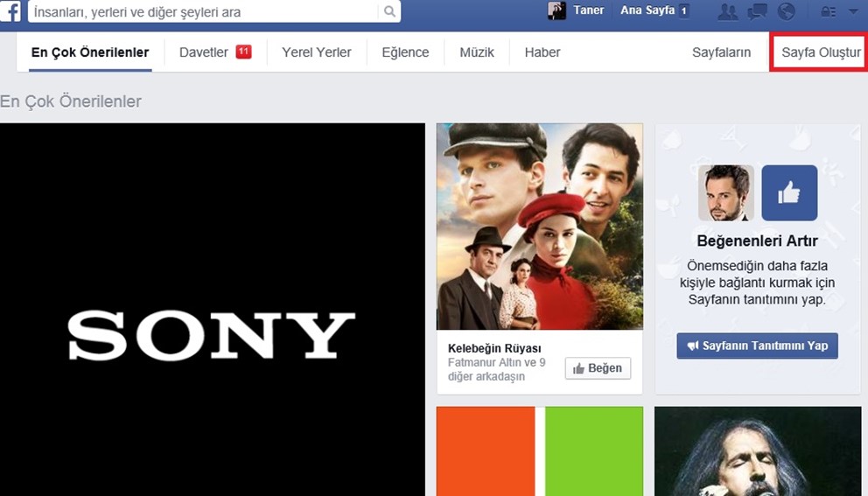The height and width of the screenshot is (496, 868).
Task: Go to Ana Sayfa
Action: click(647, 10)
